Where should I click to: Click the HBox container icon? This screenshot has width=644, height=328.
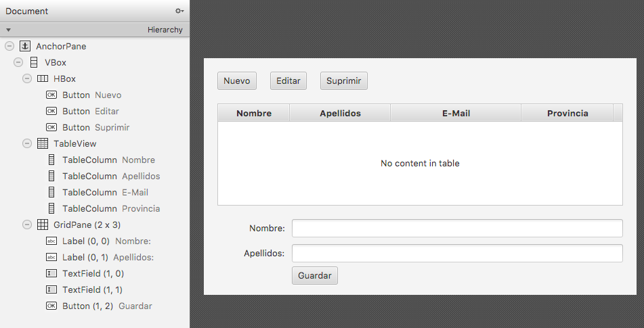click(x=43, y=79)
